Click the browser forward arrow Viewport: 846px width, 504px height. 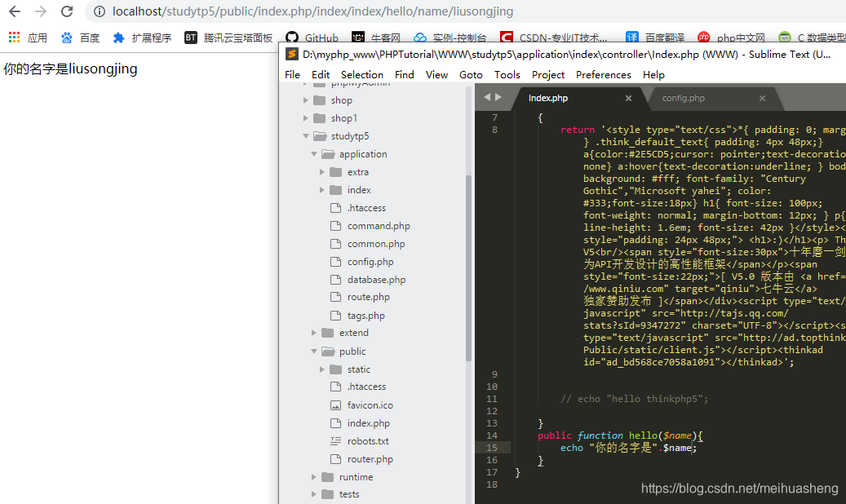pos(41,11)
